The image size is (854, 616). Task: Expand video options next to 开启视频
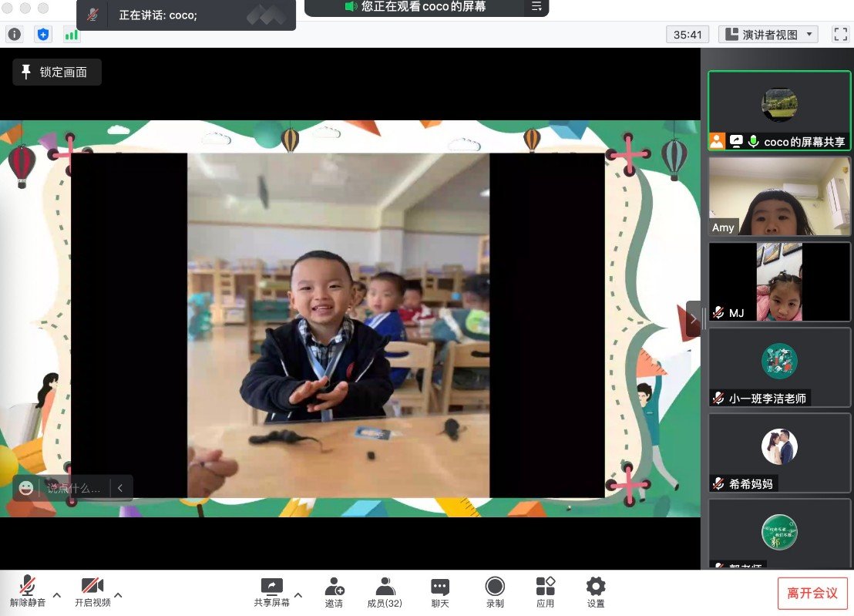pyautogui.click(x=118, y=595)
